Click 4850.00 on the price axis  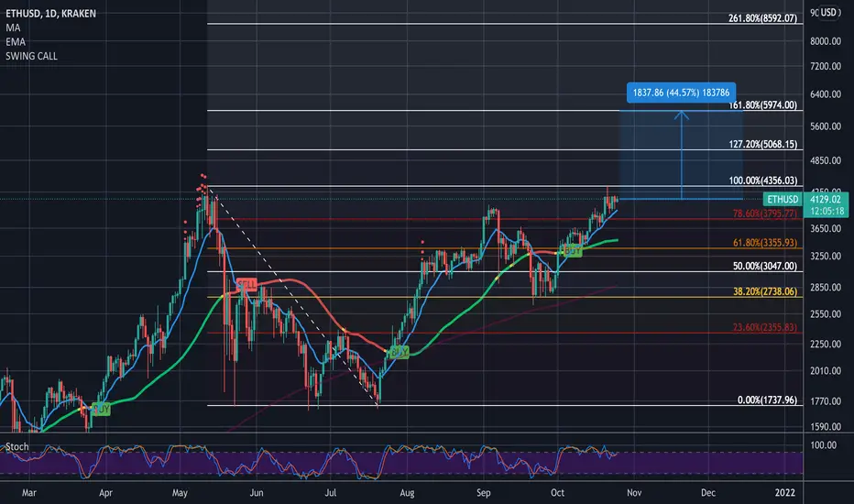click(825, 160)
